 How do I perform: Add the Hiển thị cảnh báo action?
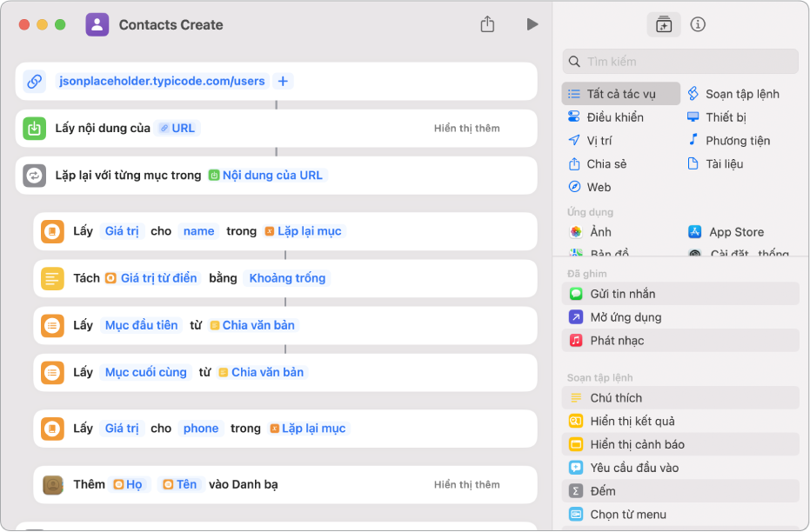point(680,445)
